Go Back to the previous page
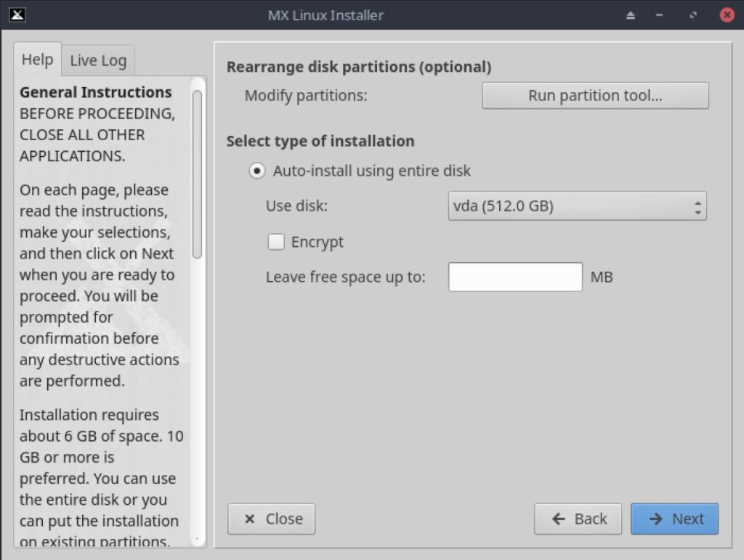 pos(578,519)
